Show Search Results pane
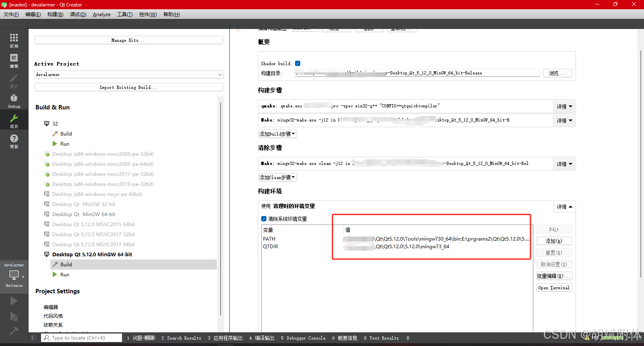 pos(181,338)
